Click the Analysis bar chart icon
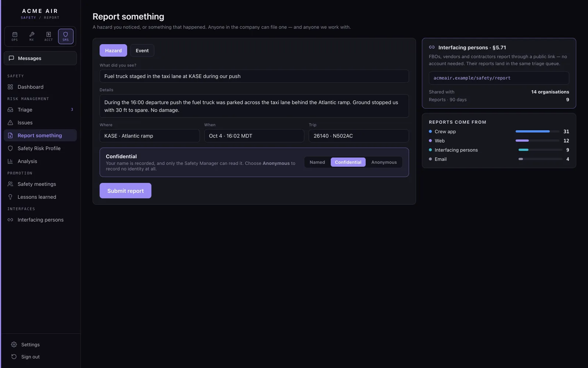The width and height of the screenshot is (588, 368). [10, 161]
